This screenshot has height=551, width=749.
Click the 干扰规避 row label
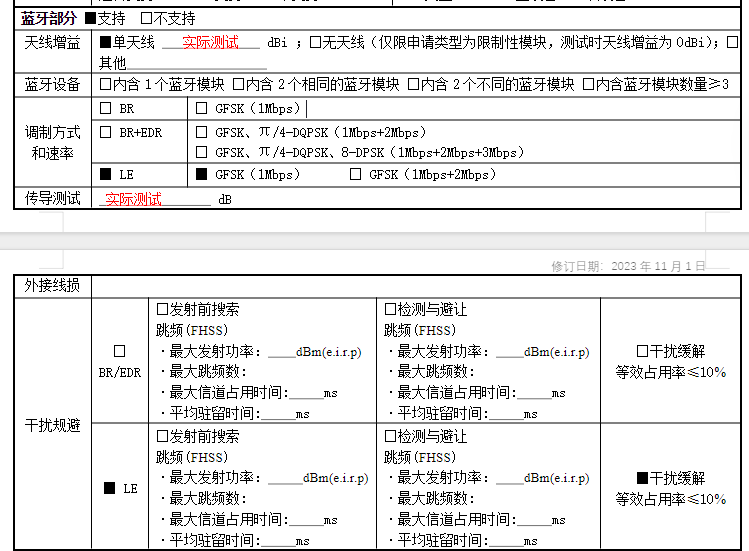[53, 425]
